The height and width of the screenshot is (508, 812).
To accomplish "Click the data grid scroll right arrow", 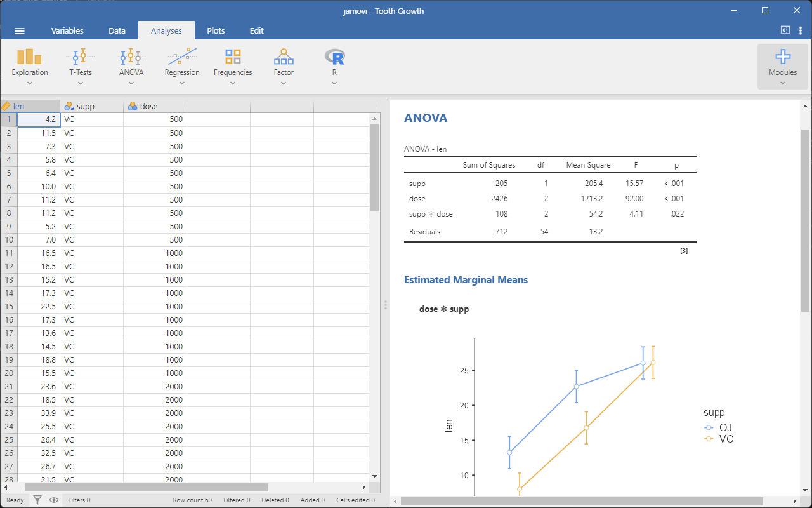I will pos(364,487).
